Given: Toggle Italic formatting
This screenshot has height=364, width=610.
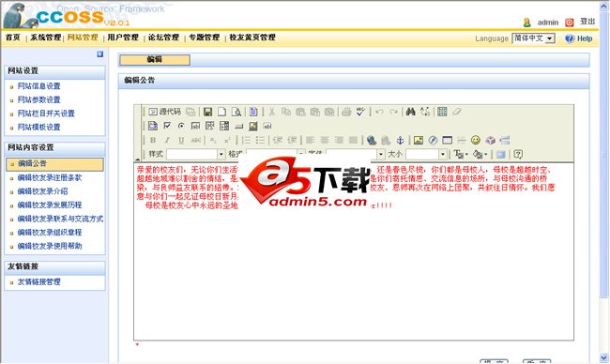Looking at the screenshot, I should (167, 141).
